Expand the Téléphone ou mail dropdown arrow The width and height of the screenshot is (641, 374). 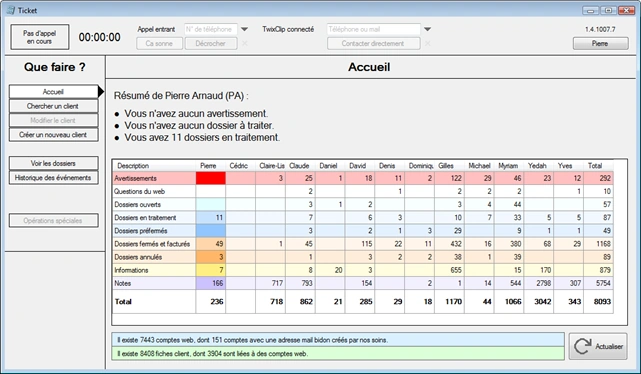(x=427, y=29)
